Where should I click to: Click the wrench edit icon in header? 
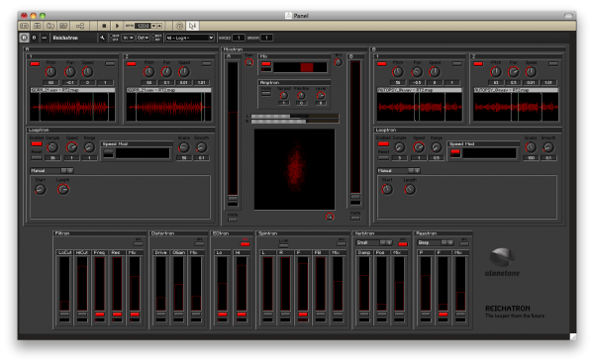[x=102, y=38]
